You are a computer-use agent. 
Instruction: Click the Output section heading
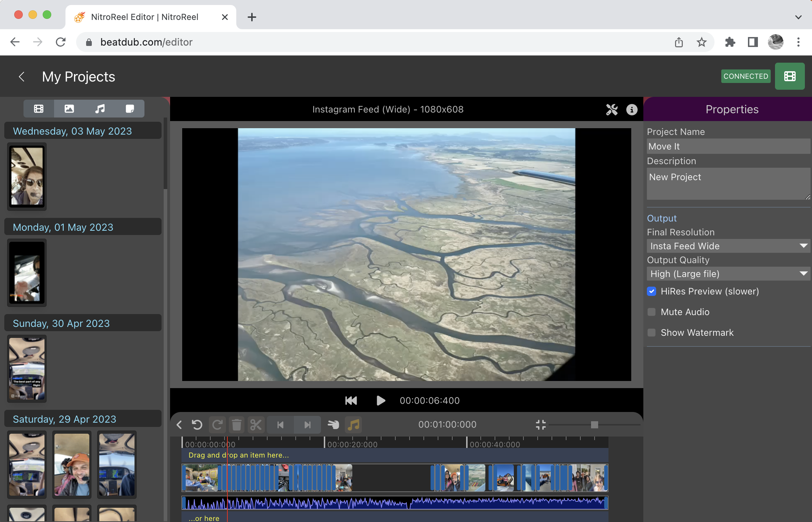click(661, 218)
